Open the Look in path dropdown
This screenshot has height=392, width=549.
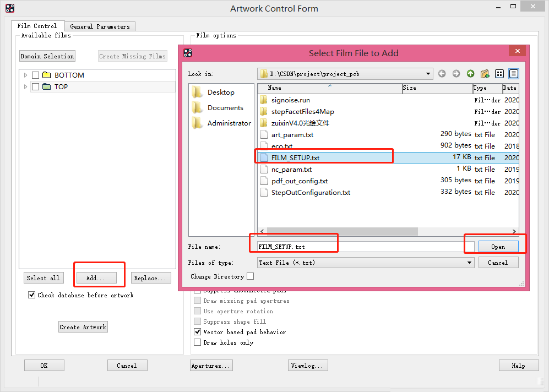pos(428,74)
